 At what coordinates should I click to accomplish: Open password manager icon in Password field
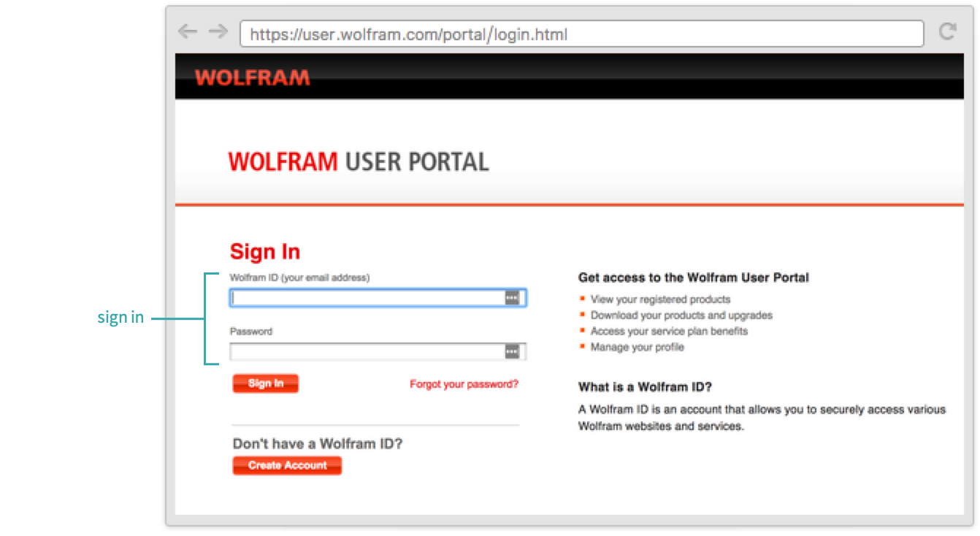(x=512, y=352)
